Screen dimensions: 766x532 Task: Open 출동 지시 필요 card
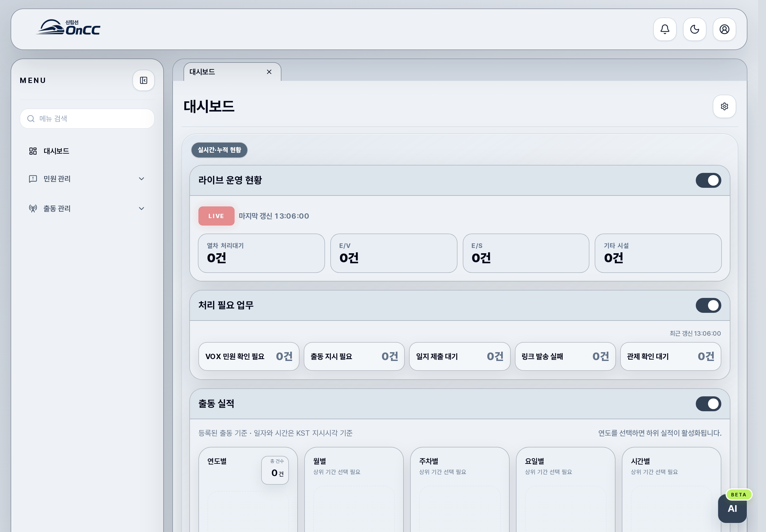(x=354, y=356)
